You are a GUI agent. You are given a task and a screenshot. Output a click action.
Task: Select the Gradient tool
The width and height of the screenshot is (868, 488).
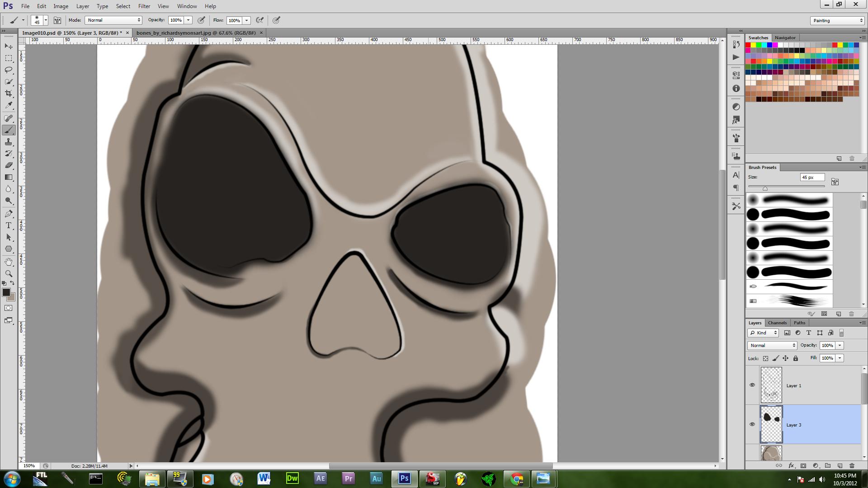tap(9, 177)
